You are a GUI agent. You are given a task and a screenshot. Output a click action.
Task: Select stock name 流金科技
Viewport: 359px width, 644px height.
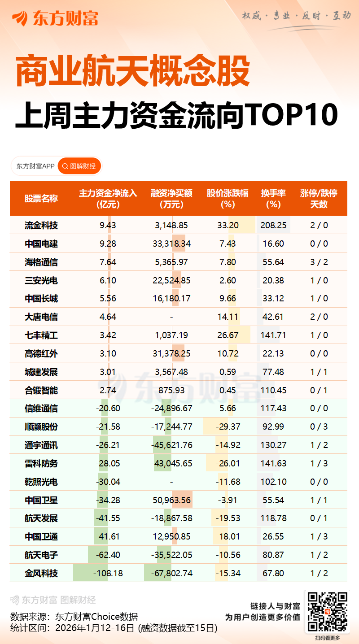tap(41, 225)
